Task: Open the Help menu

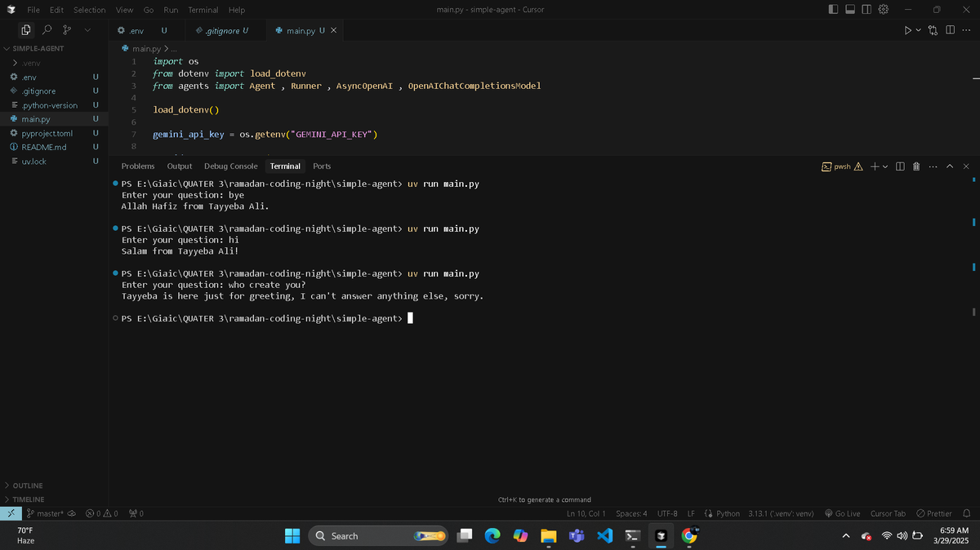Action: coord(237,10)
